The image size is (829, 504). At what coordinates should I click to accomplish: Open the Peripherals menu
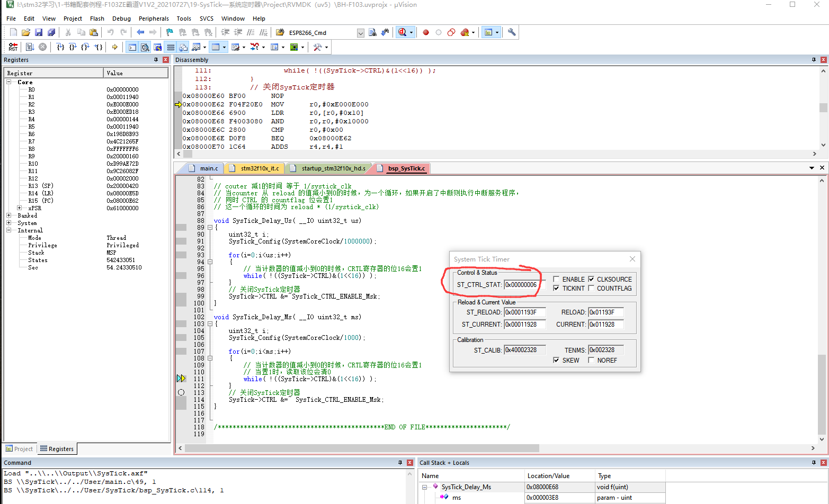tap(154, 19)
